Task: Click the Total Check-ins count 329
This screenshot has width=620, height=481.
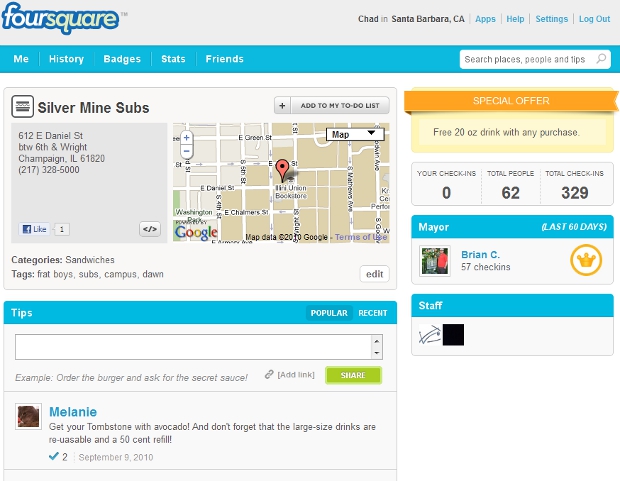Action: pyautogui.click(x=575, y=193)
